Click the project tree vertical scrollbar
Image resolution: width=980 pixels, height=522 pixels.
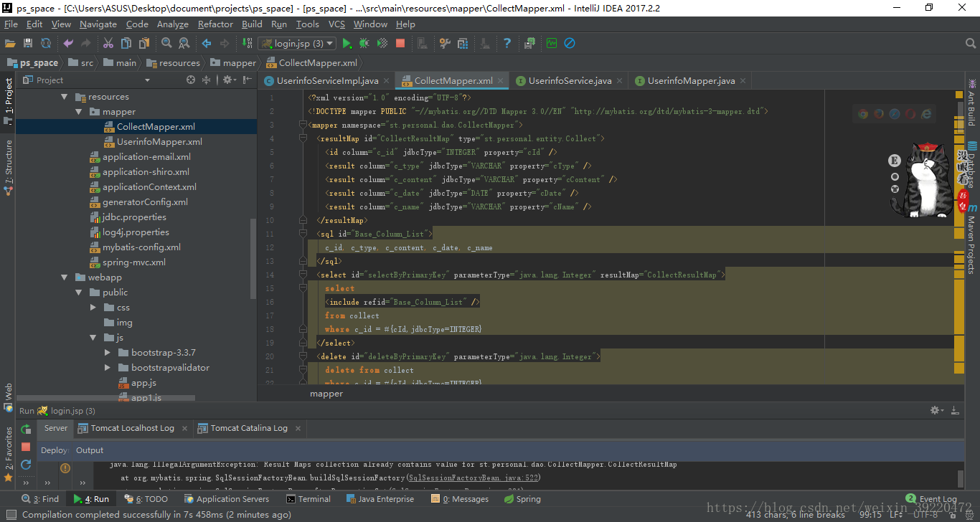click(x=253, y=258)
